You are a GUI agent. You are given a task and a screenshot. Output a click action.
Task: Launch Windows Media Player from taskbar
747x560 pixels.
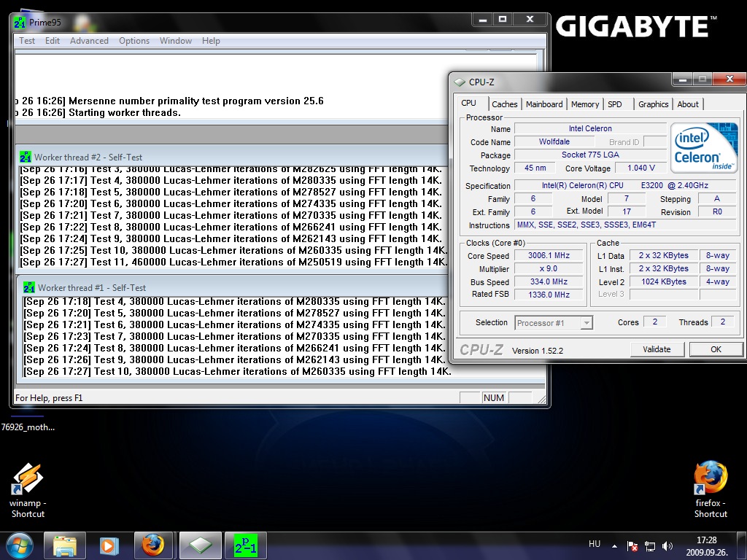(108, 545)
